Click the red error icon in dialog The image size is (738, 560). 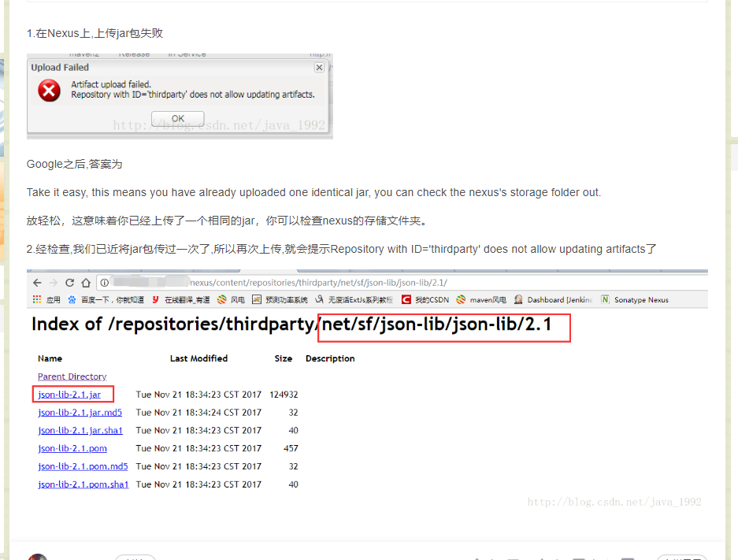point(50,91)
